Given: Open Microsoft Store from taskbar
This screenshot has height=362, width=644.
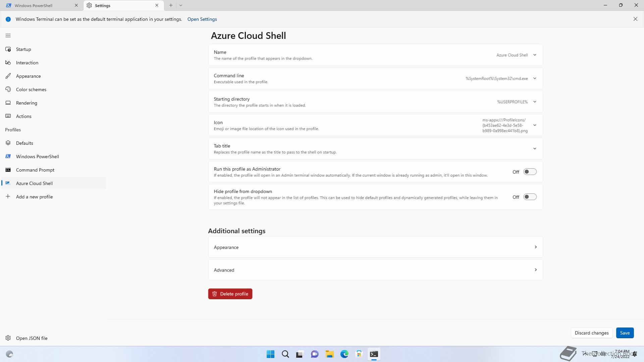Looking at the screenshot, I should tap(359, 354).
